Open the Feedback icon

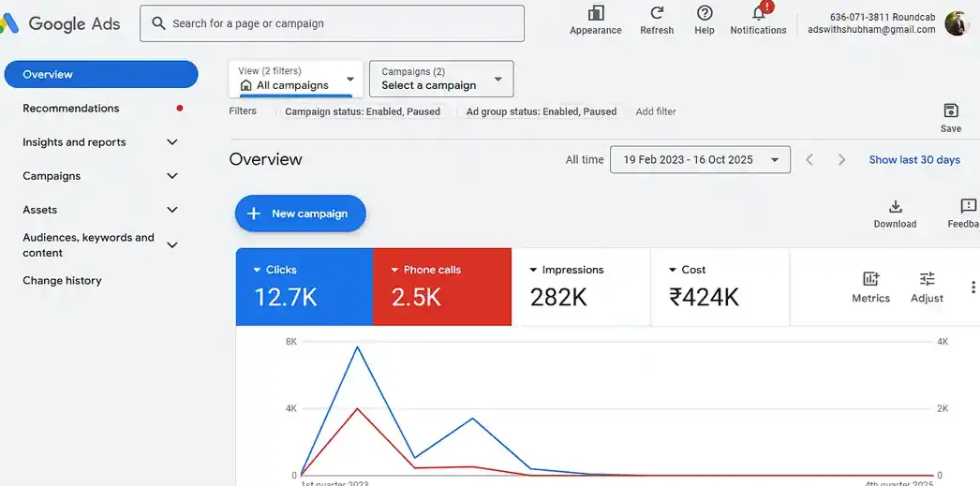[x=968, y=207]
